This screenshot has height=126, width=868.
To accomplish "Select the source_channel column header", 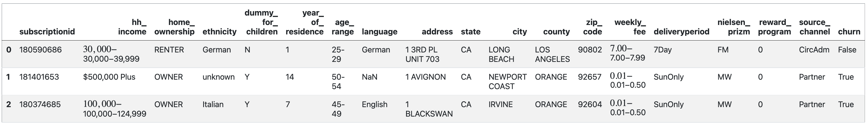I will click(814, 27).
